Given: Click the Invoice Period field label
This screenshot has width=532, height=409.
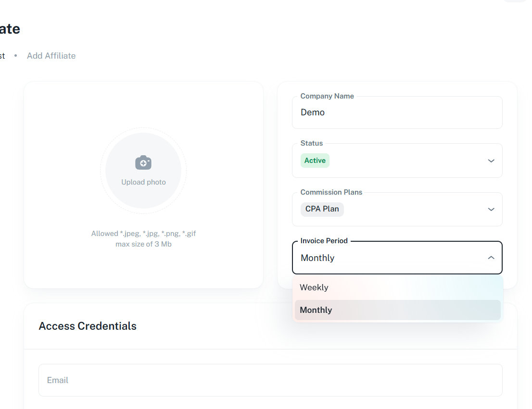Looking at the screenshot, I should click(x=324, y=241).
